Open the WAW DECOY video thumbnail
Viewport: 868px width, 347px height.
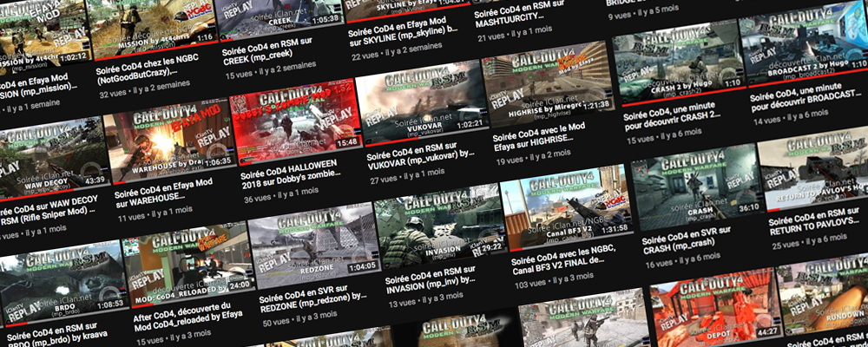[52, 158]
